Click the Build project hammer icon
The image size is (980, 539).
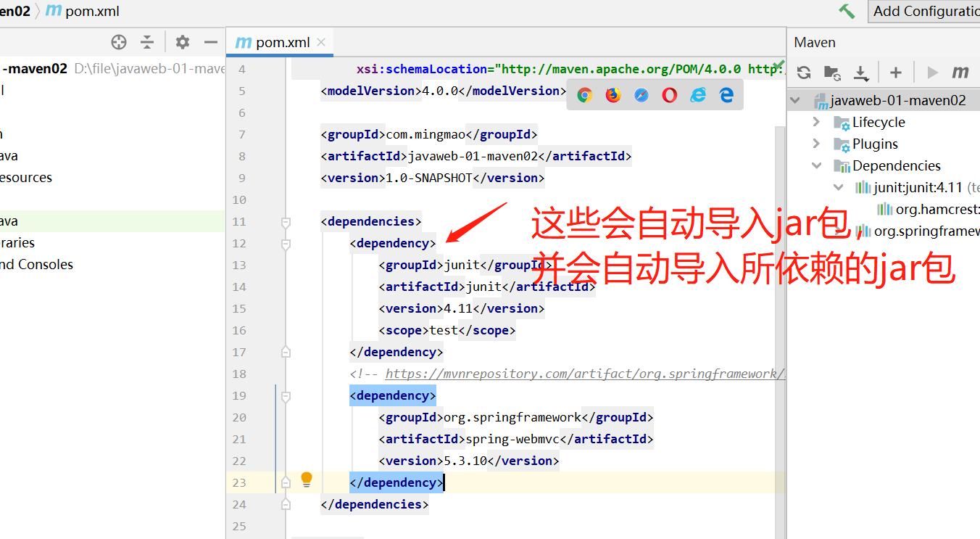point(847,11)
